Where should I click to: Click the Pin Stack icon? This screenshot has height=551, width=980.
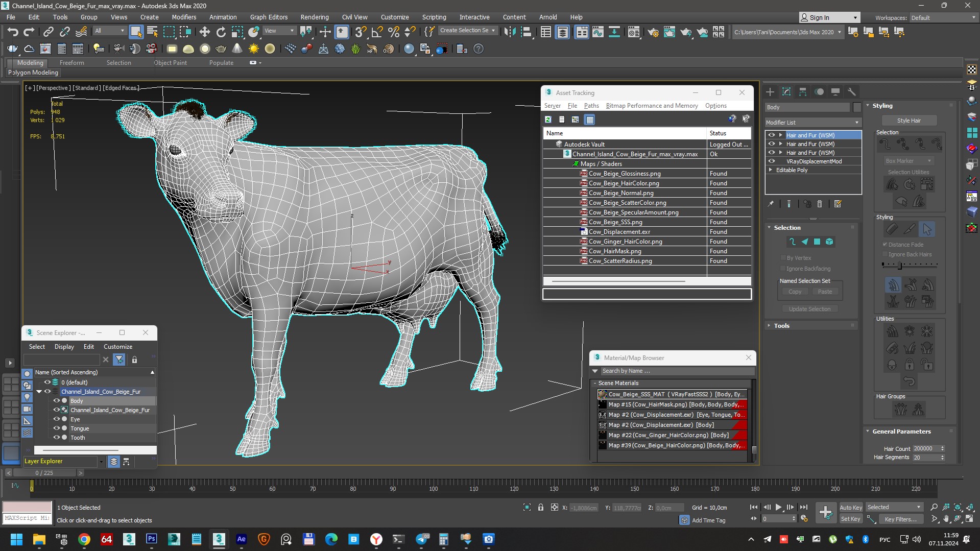click(x=771, y=204)
